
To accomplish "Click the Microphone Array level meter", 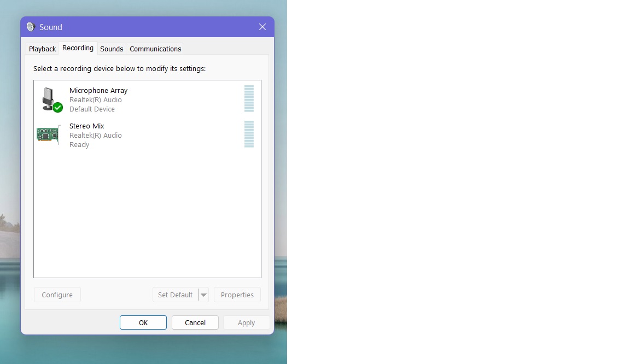I will 249,99.
